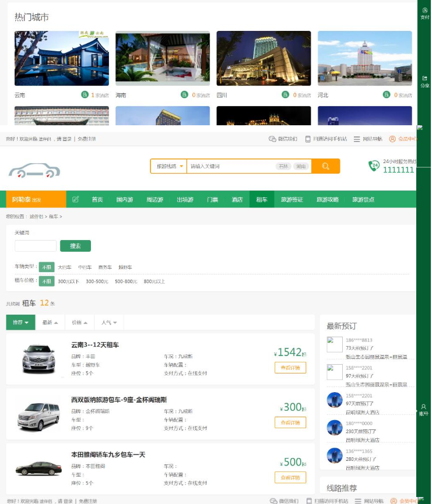The width and height of the screenshot is (432, 504).
Task: Sort results by 最新
Action: coord(50,322)
